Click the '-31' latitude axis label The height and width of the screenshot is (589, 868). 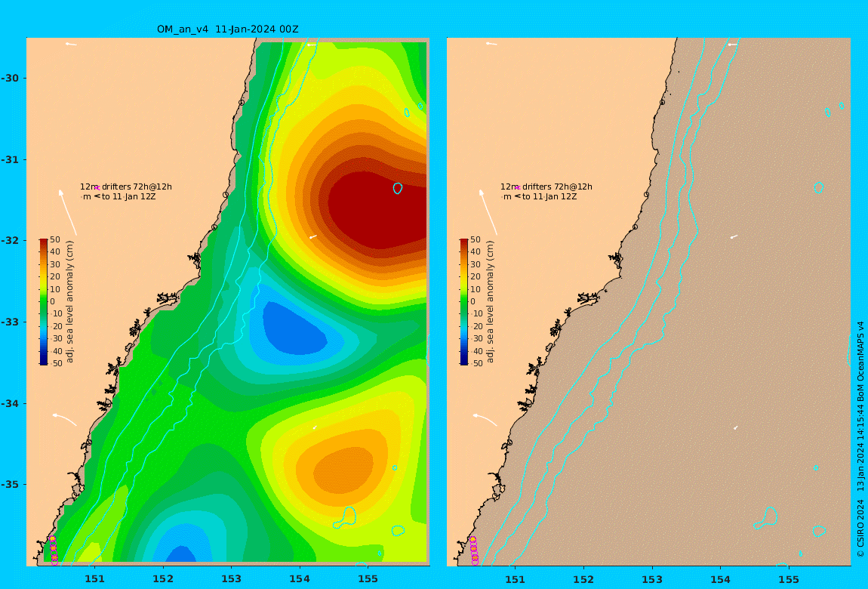pyautogui.click(x=10, y=159)
